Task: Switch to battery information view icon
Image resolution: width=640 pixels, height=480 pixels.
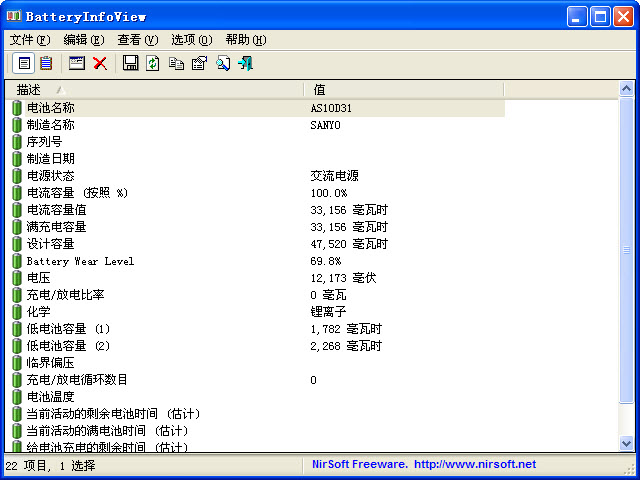Action: [24, 63]
